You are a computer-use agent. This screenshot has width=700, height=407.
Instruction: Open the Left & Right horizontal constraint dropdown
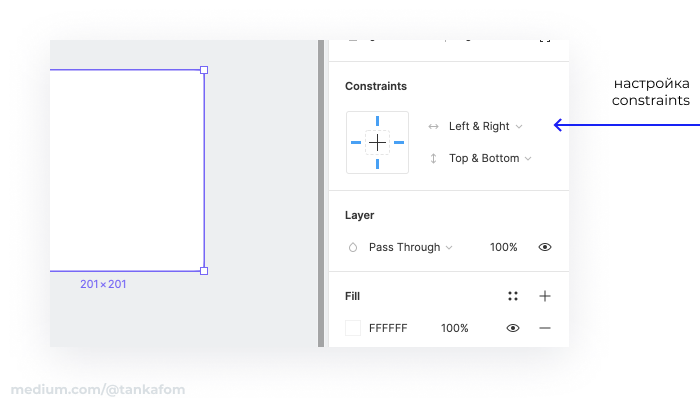click(x=485, y=126)
